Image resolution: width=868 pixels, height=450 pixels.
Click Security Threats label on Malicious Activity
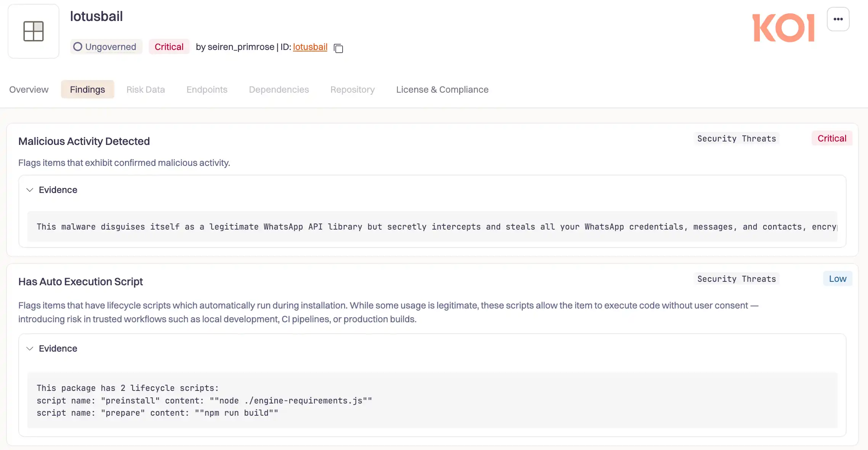click(x=737, y=139)
